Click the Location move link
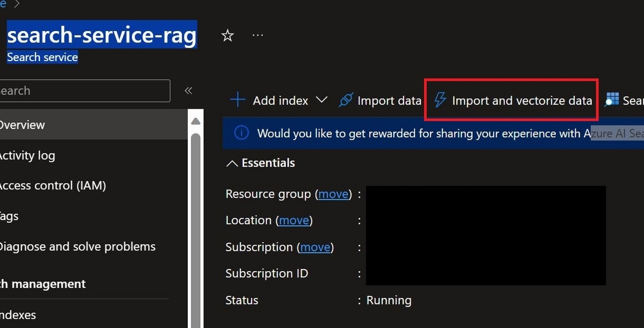 pos(294,220)
